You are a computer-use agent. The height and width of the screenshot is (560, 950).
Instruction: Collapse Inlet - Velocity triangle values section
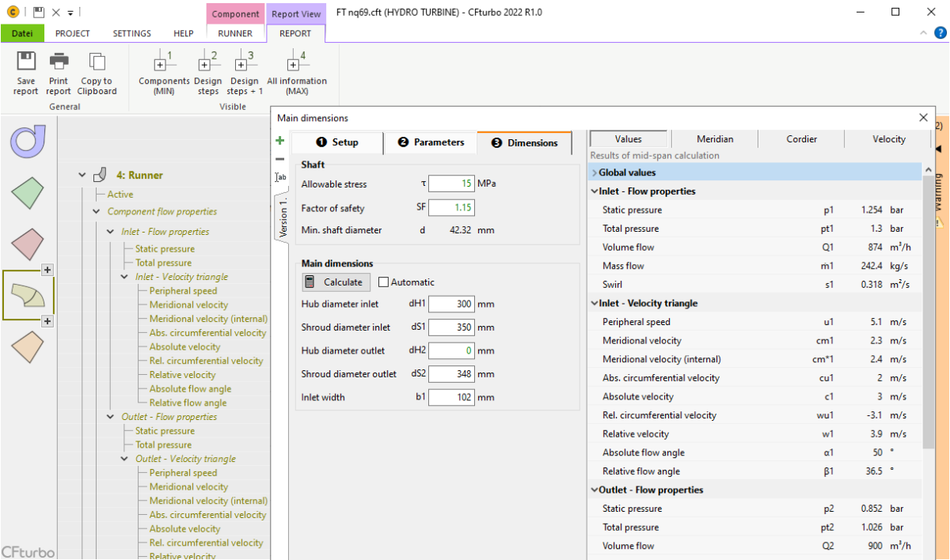coord(594,304)
